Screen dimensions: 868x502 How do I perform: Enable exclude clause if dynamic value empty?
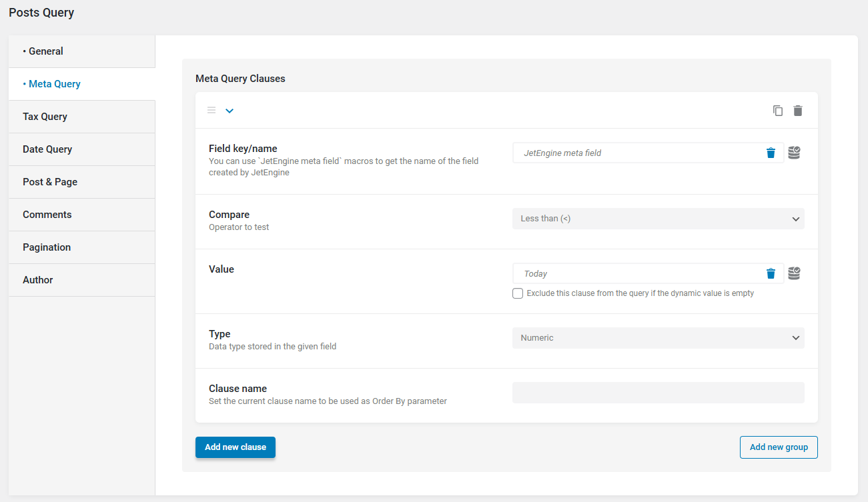click(518, 293)
